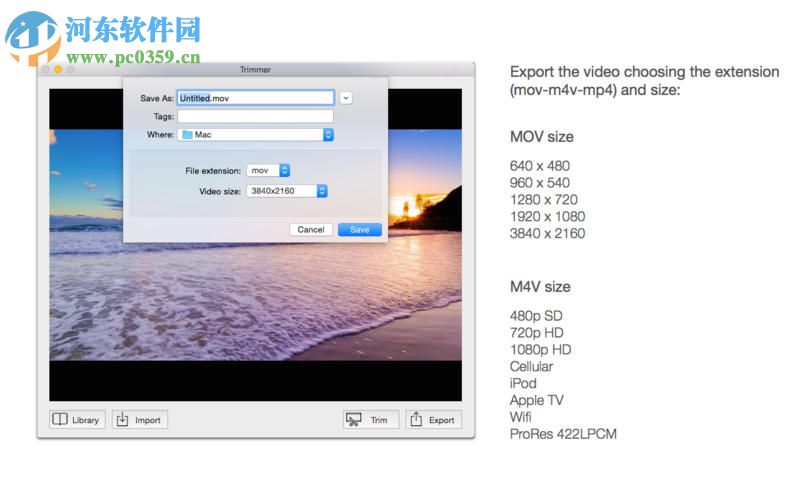Viewport: 800px width, 500px height.
Task: Click the 'M4V size' heading
Action: pos(540,287)
